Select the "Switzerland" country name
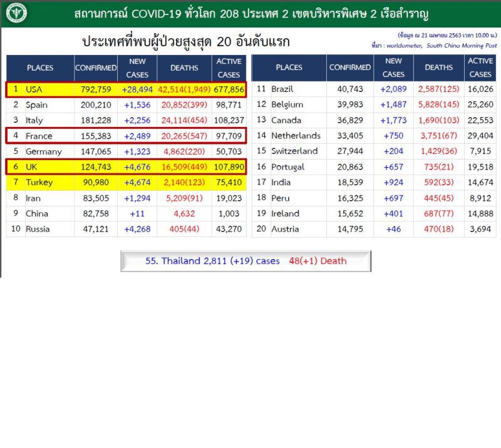 (294, 151)
